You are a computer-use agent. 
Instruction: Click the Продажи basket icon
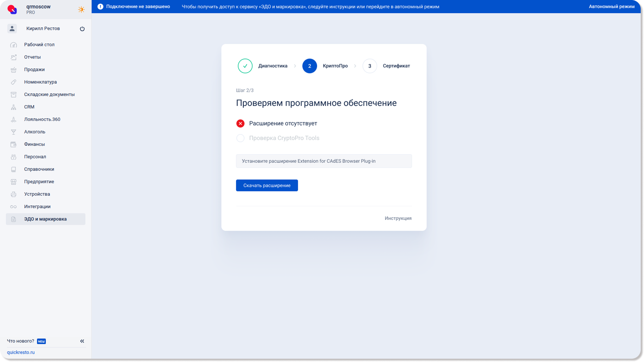(x=14, y=70)
